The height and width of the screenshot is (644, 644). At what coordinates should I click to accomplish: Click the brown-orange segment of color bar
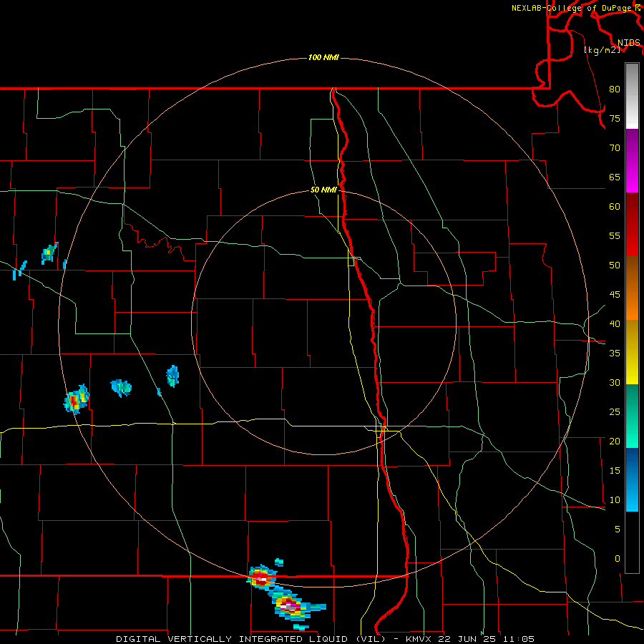[632, 288]
